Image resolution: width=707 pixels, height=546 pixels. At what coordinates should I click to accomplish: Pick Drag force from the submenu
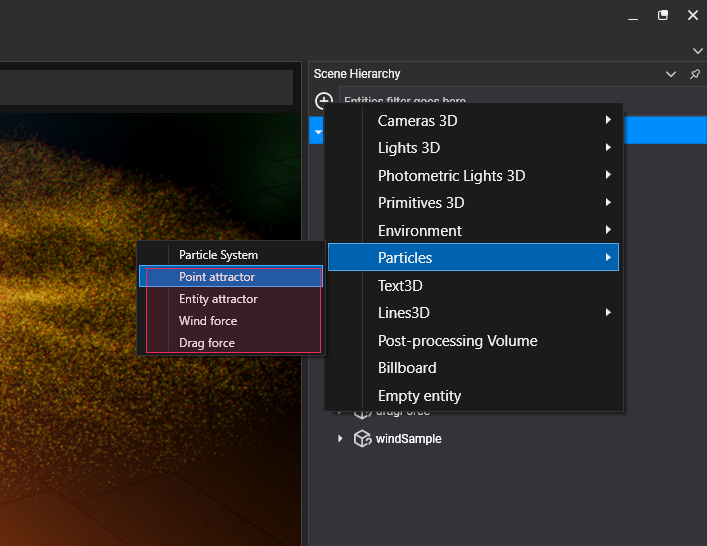coord(207,343)
